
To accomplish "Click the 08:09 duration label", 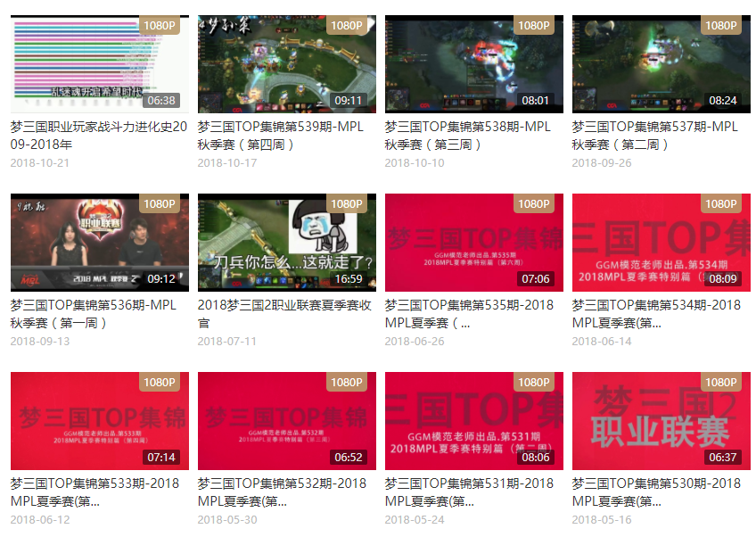I will [x=723, y=279].
